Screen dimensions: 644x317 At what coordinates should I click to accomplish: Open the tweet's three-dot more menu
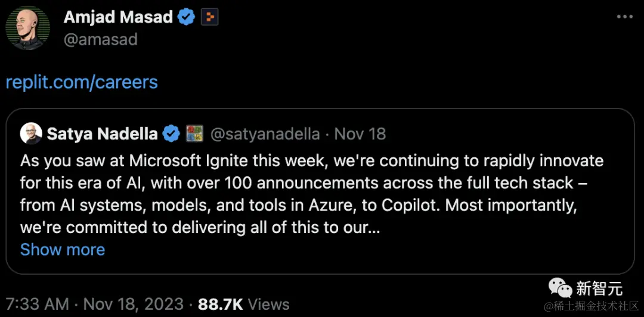pos(624,17)
